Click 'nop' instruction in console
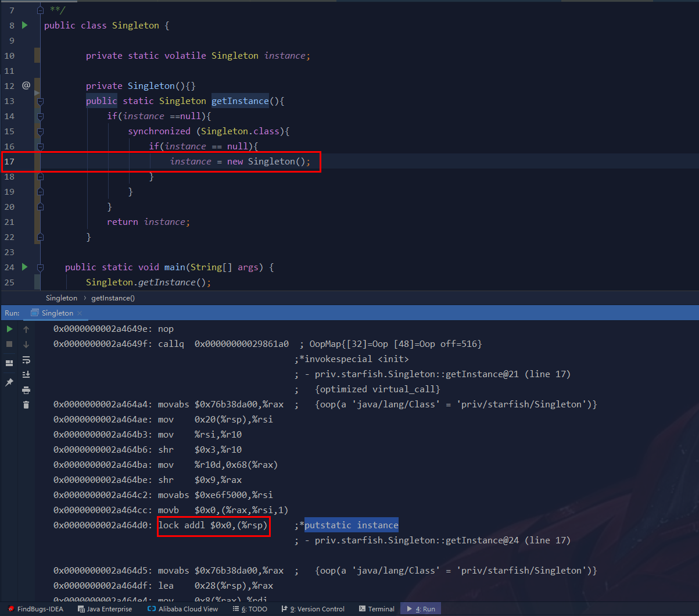This screenshot has height=616, width=699. point(166,329)
